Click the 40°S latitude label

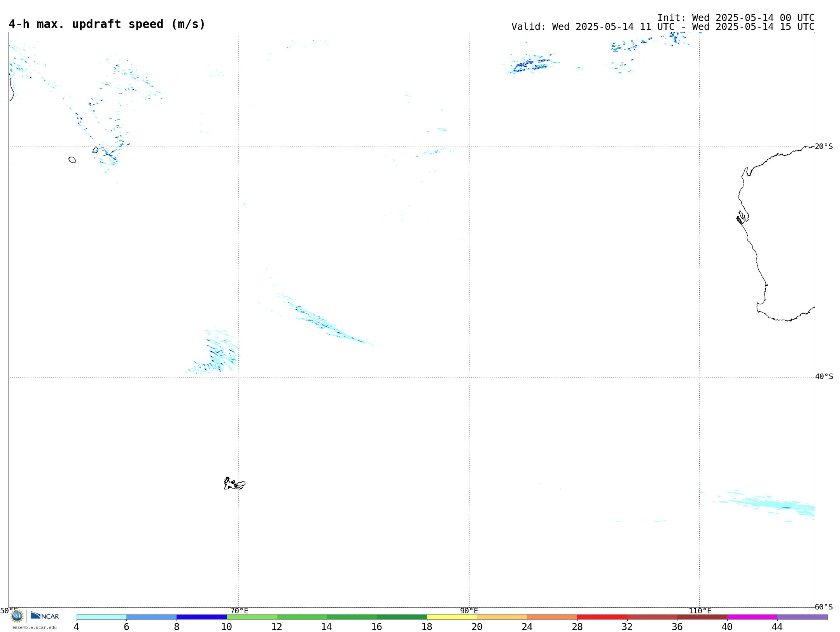[824, 376]
